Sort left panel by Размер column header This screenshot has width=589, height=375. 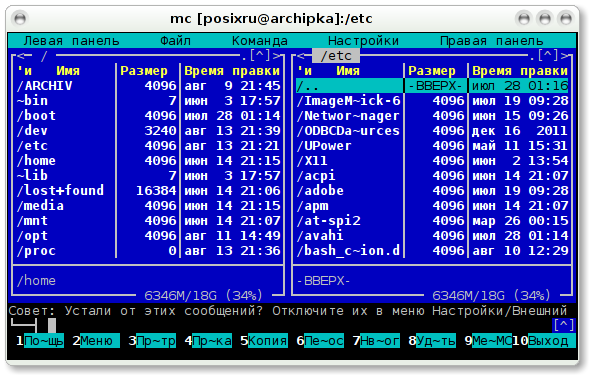[144, 71]
